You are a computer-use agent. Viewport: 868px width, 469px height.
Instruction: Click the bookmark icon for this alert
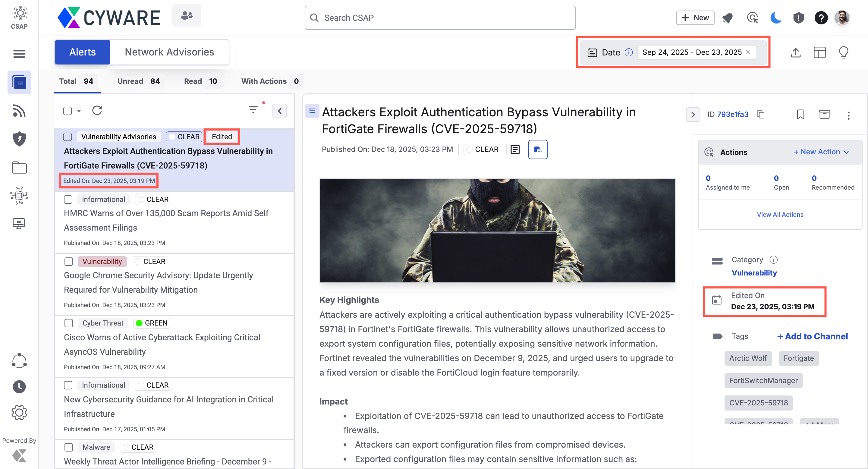pyautogui.click(x=800, y=115)
